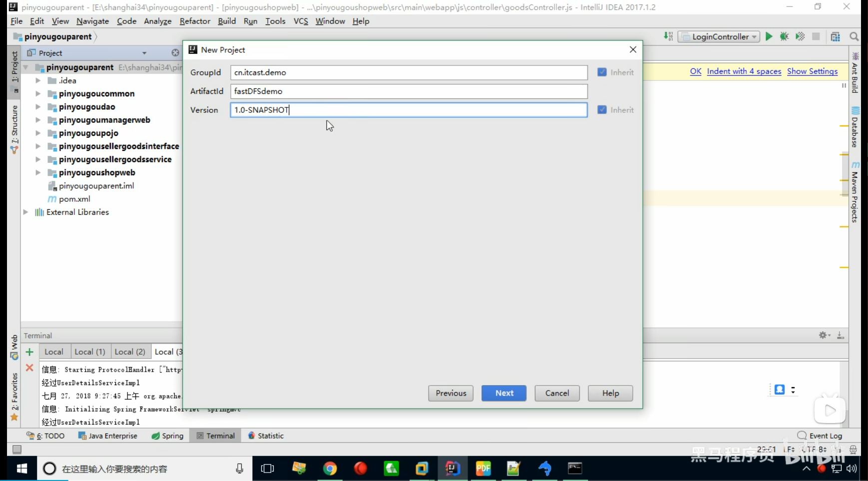Open terminal settings gear icon

click(x=824, y=335)
